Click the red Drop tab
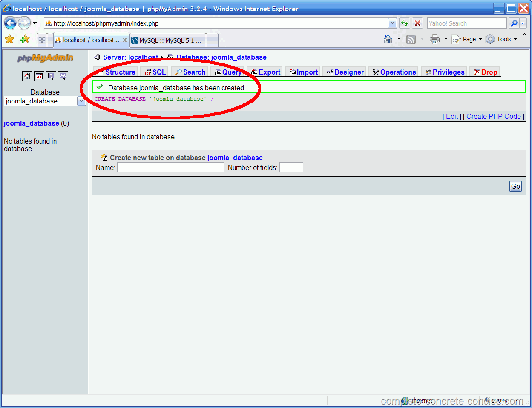Image resolution: width=532 pixels, height=408 pixels. coord(486,72)
